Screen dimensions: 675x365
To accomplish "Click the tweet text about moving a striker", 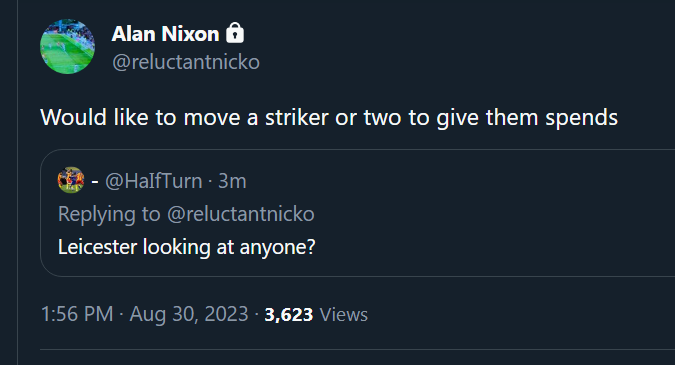I will click(329, 117).
